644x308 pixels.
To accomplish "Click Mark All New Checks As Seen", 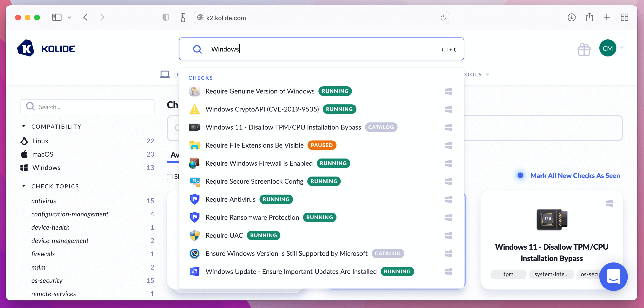I will click(575, 176).
